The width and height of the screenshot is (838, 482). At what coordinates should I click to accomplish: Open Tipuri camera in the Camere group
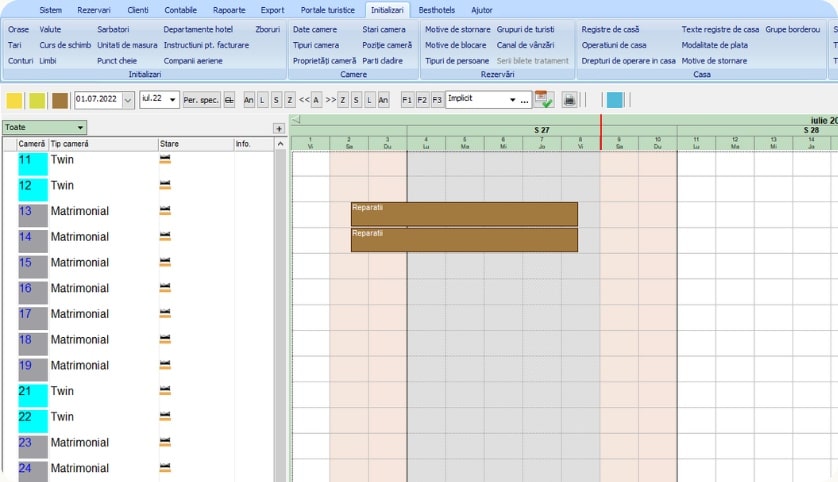click(x=315, y=45)
